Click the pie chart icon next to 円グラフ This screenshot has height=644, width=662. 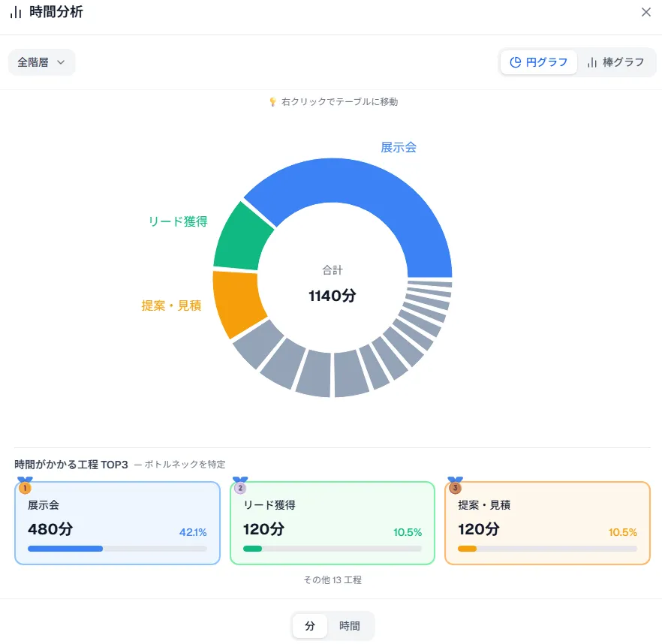point(514,62)
